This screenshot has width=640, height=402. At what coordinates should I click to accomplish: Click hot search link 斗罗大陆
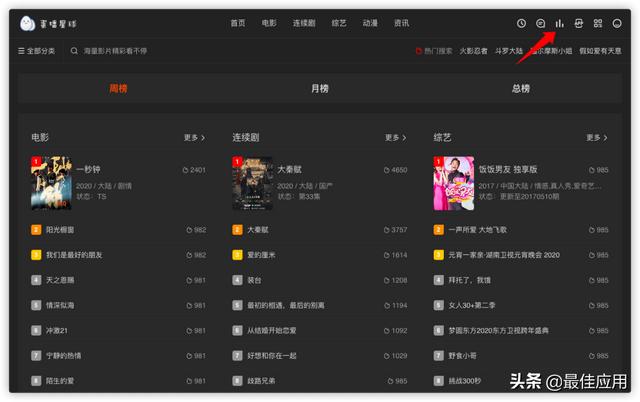pyautogui.click(x=509, y=51)
